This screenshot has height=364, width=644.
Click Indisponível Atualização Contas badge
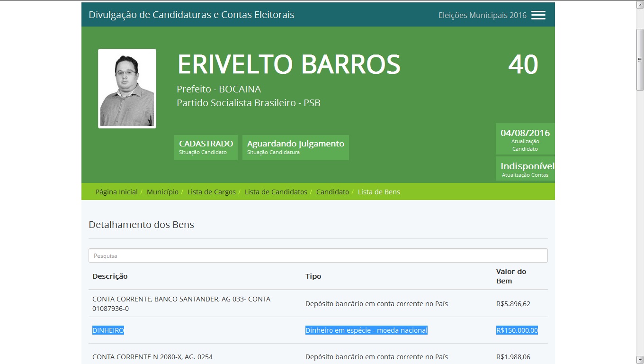pyautogui.click(x=525, y=169)
